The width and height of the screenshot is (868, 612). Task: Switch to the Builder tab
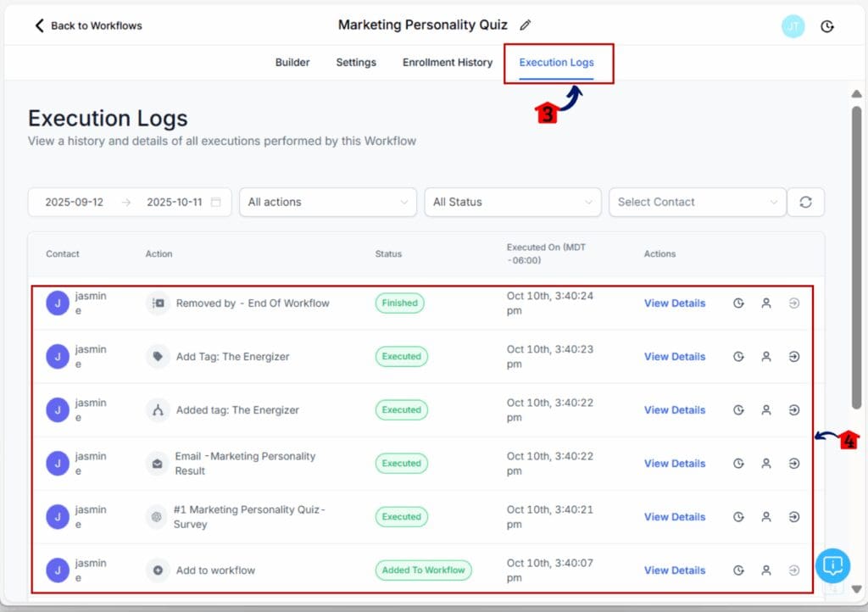click(x=292, y=62)
